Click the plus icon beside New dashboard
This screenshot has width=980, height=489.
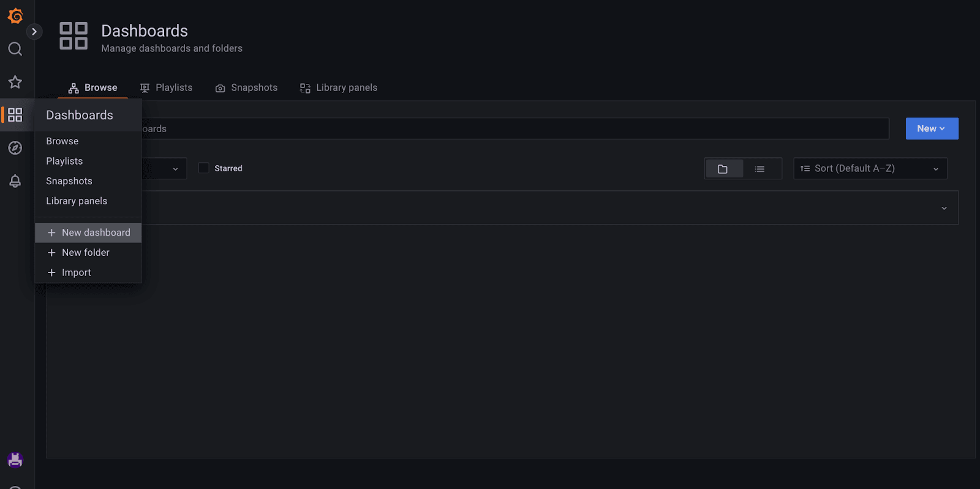point(51,233)
